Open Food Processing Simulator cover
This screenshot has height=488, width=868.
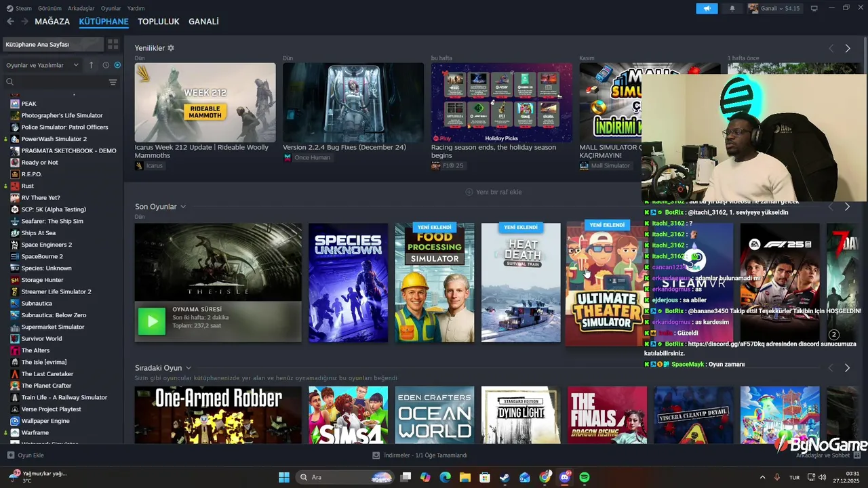coord(435,283)
